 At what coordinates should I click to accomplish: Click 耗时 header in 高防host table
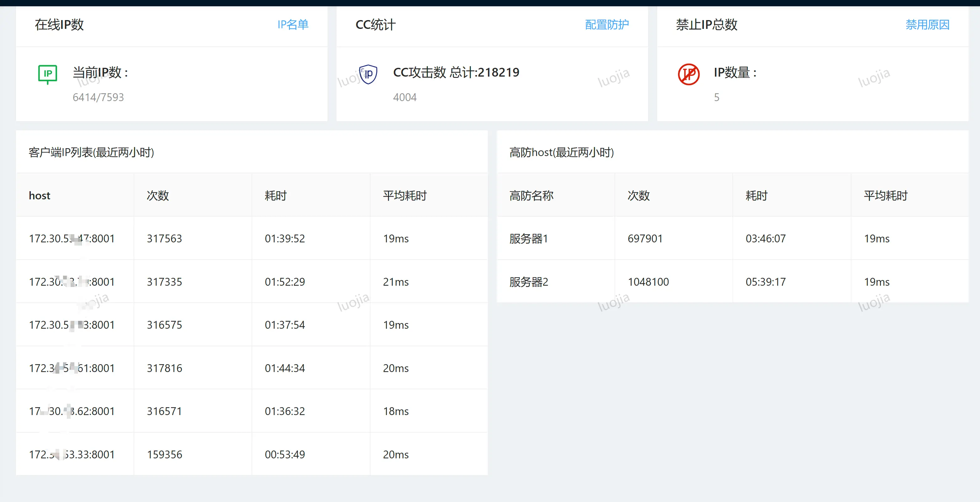[x=757, y=196]
